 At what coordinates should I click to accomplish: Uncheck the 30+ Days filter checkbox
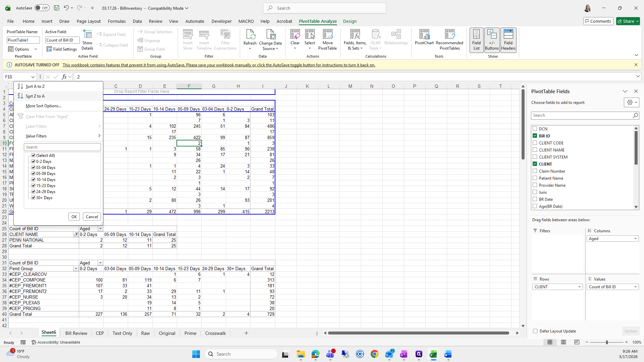coord(34,198)
